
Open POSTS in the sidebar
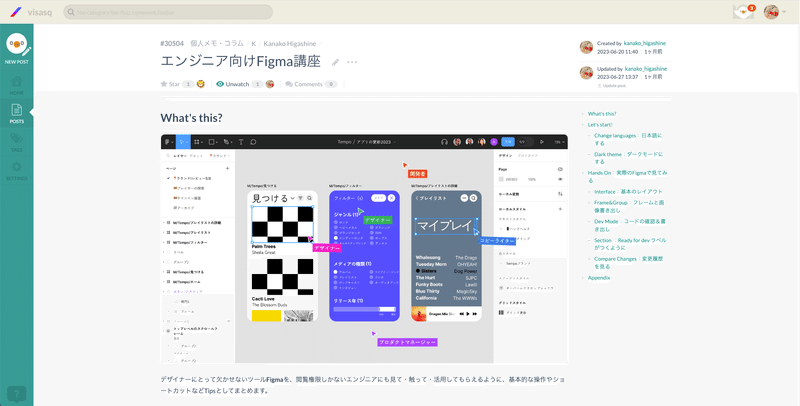click(x=16, y=114)
